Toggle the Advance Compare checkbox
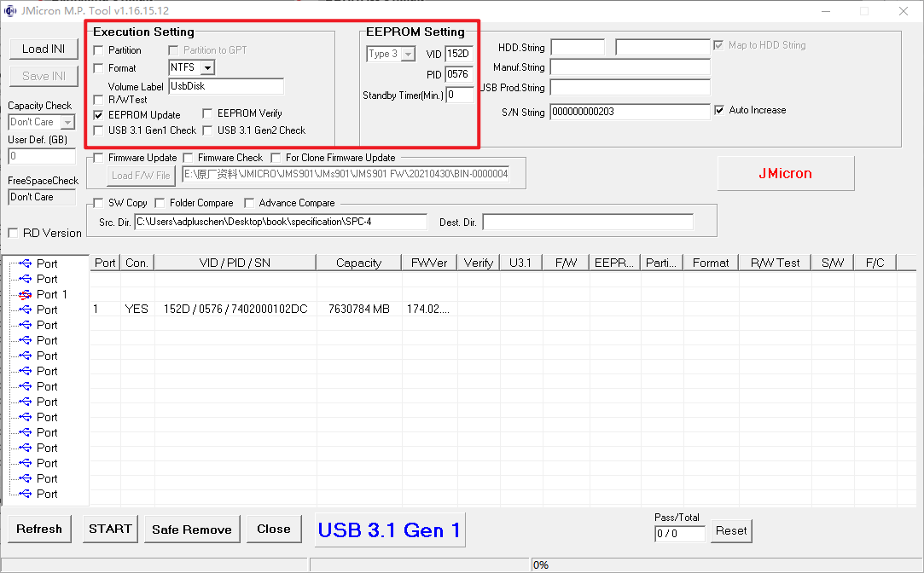The height and width of the screenshot is (573, 924). click(x=249, y=203)
